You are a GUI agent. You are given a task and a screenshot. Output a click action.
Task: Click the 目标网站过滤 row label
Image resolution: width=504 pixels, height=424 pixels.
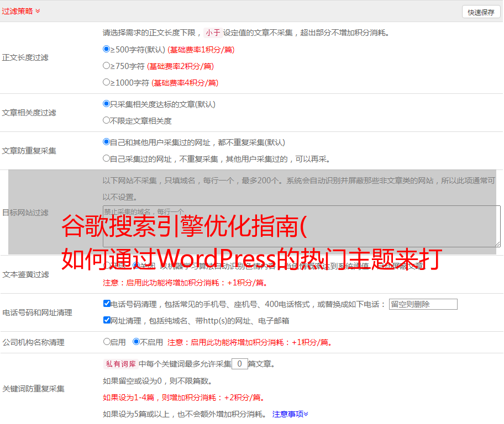click(25, 213)
